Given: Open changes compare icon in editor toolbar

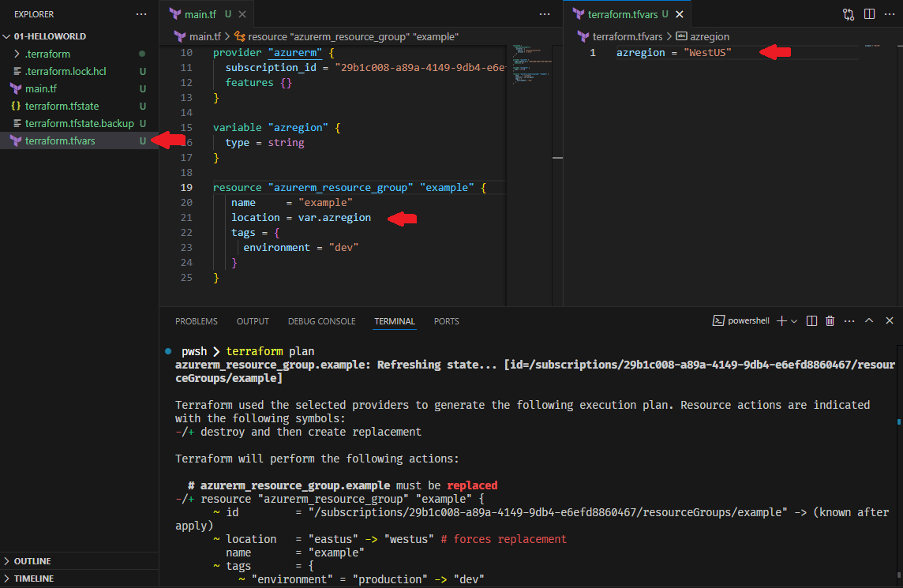Looking at the screenshot, I should (x=849, y=14).
